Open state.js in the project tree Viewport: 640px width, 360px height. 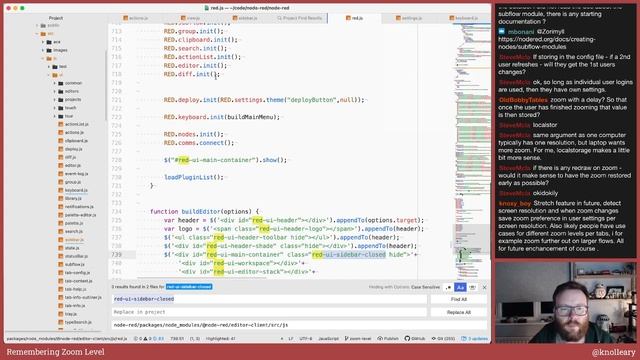pyautogui.click(x=72, y=248)
